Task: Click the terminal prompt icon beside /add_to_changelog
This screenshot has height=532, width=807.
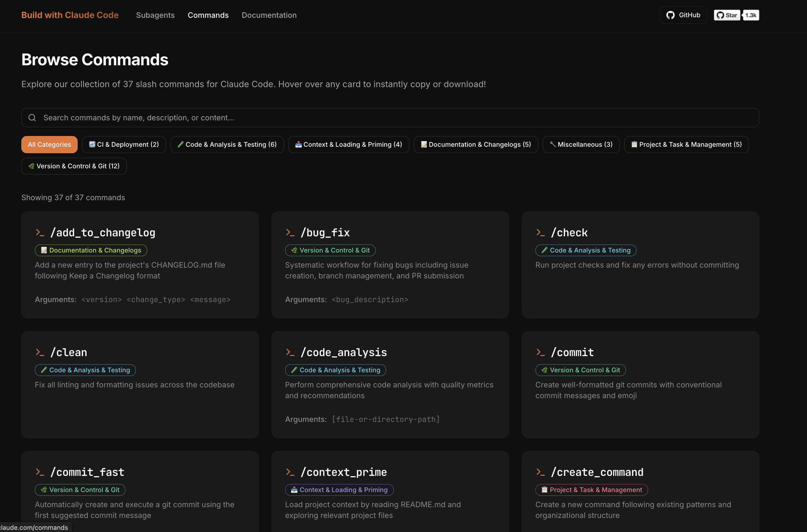Action: (x=40, y=233)
